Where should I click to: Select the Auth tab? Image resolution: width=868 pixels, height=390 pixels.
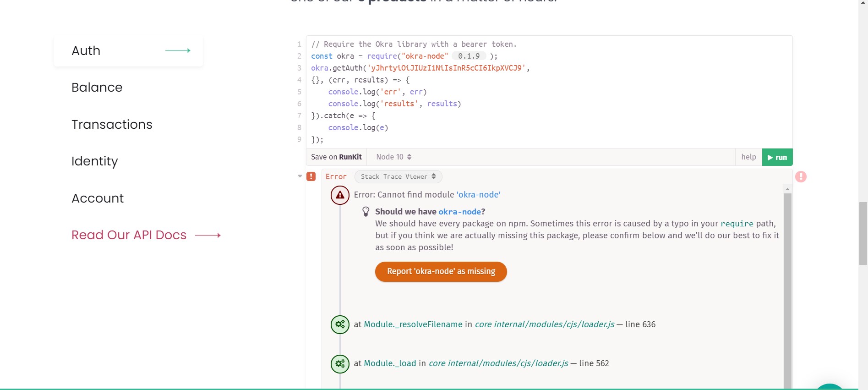click(x=128, y=51)
